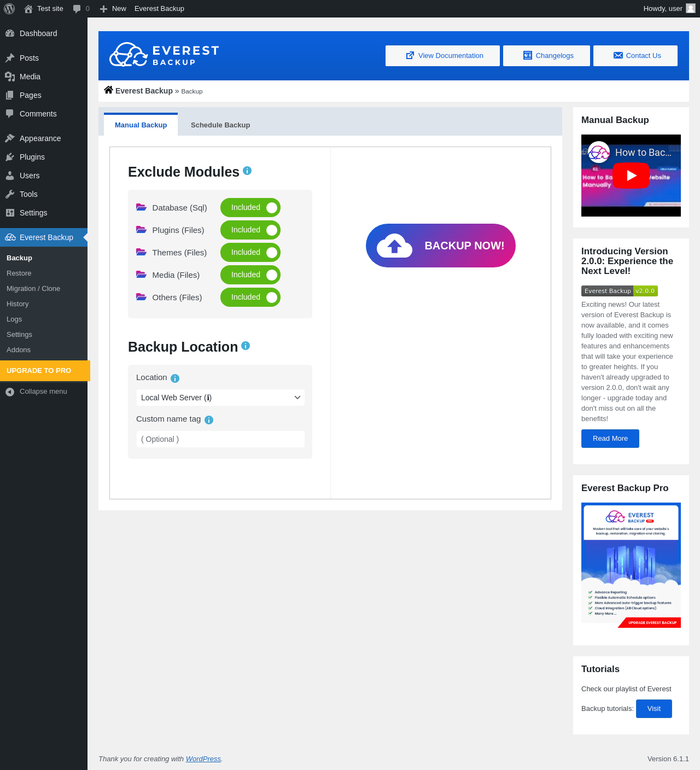Screen dimensions: 700x770
Task: Open Pages in the sidebar
Action: (44, 95)
